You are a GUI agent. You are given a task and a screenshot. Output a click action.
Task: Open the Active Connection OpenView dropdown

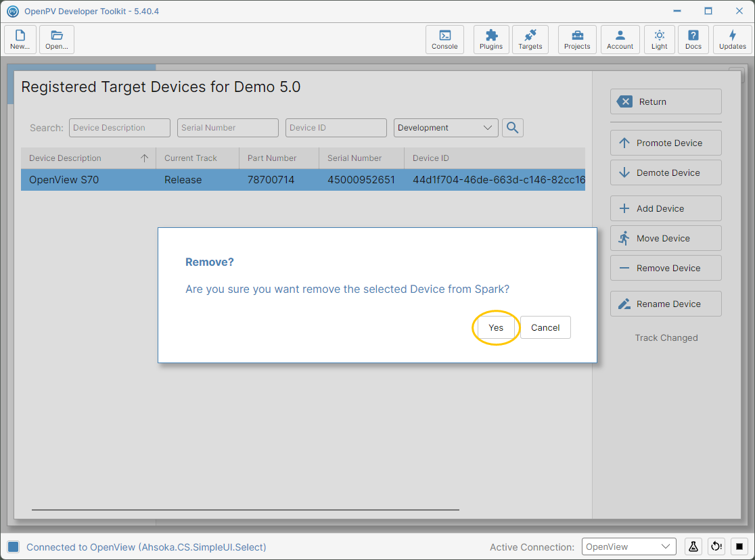[629, 546]
